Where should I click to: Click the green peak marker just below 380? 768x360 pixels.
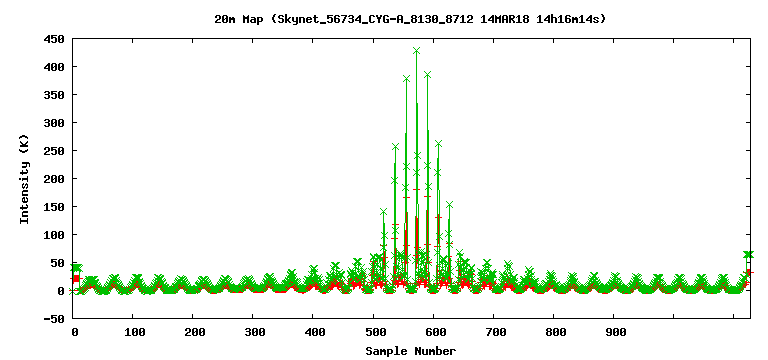coord(406,78)
